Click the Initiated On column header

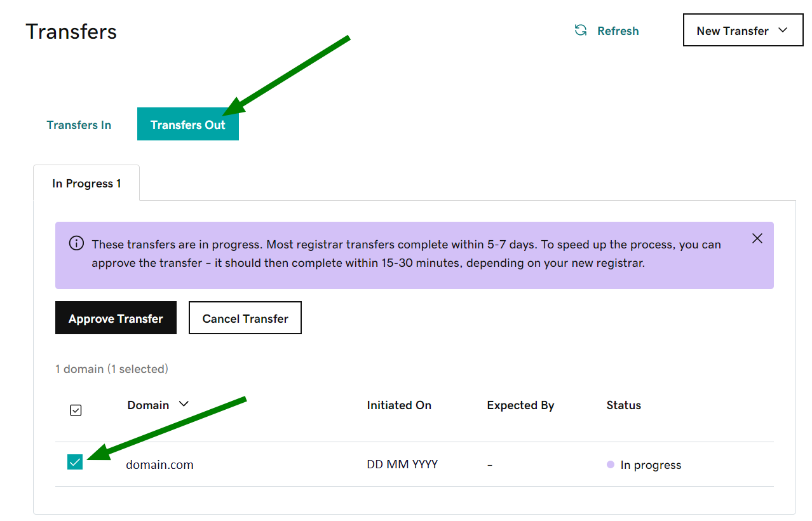[399, 405]
